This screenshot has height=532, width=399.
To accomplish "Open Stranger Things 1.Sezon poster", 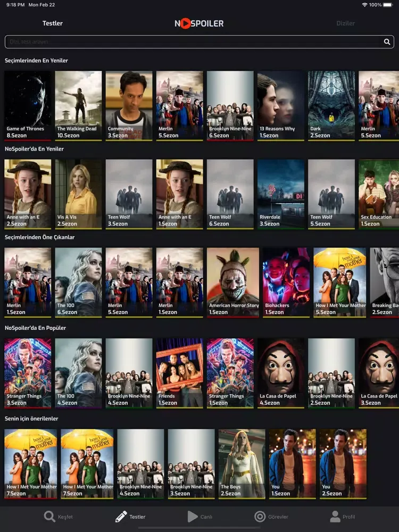I will click(230, 373).
